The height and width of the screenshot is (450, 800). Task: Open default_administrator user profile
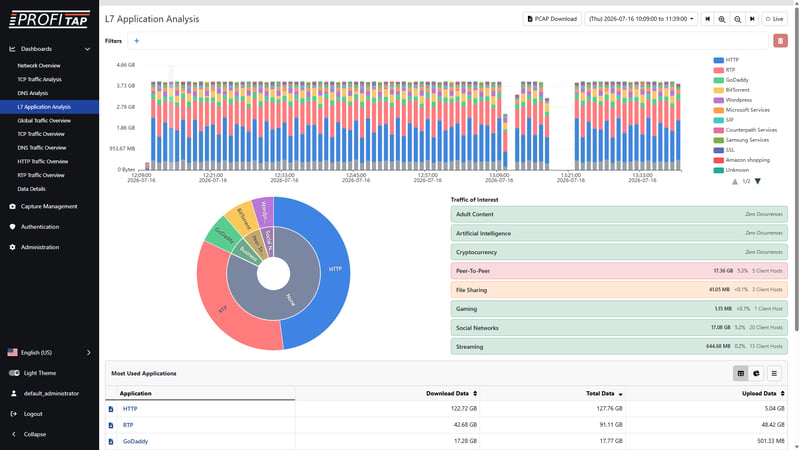pyautogui.click(x=51, y=393)
